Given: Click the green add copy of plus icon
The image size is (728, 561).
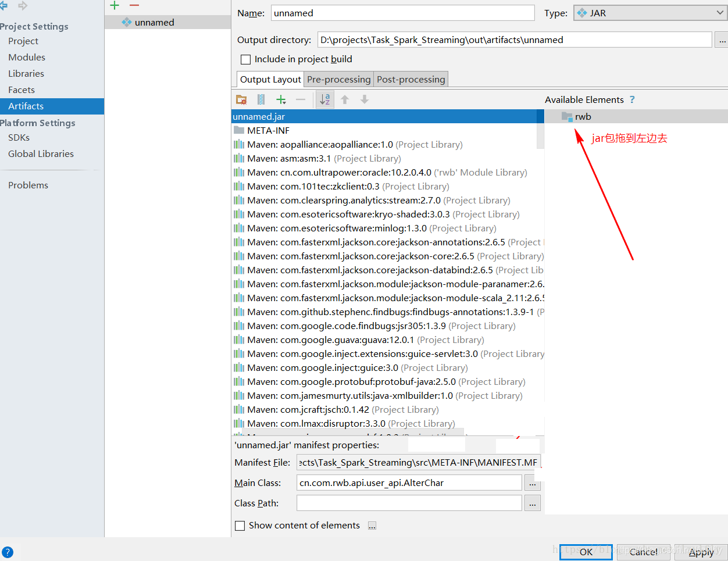Looking at the screenshot, I should click(281, 99).
